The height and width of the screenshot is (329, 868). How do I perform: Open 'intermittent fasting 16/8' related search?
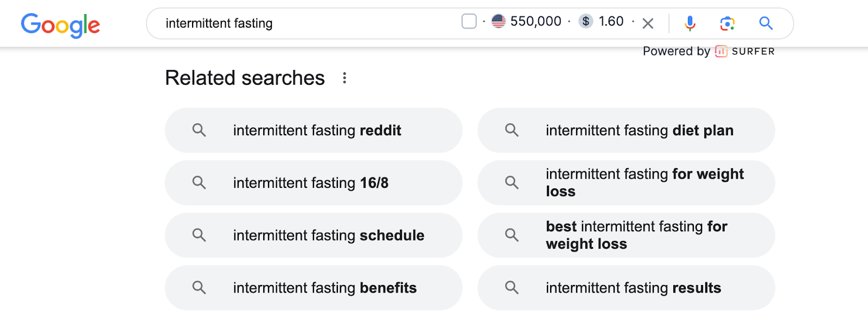pyautogui.click(x=311, y=183)
